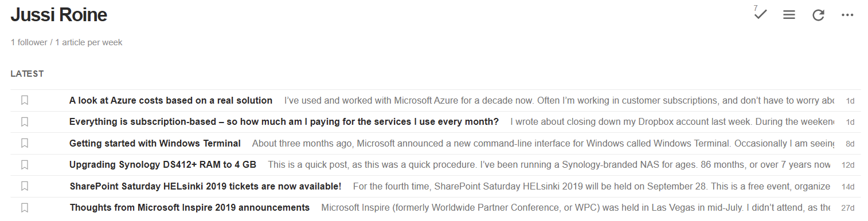Viewport: 868px width, 221px height.
Task: Select the LATEST section header
Action: [27, 74]
